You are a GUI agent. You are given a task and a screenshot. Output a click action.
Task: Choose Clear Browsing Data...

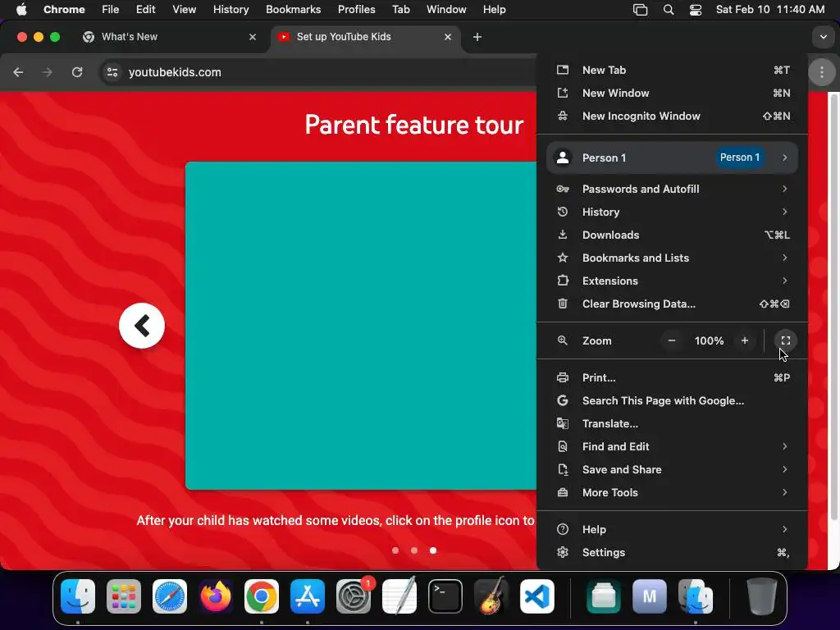tap(672, 304)
